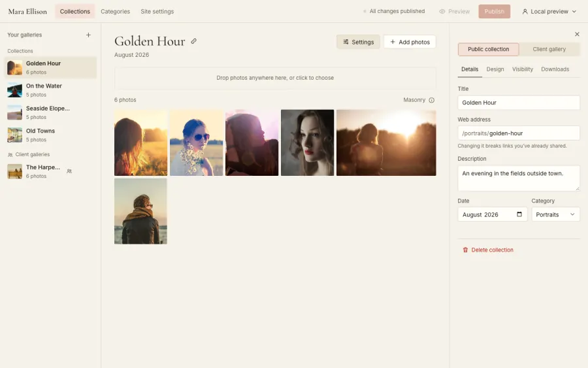The height and width of the screenshot is (368, 588).
Task: Open the Collections top navigation tab
Action: click(75, 12)
